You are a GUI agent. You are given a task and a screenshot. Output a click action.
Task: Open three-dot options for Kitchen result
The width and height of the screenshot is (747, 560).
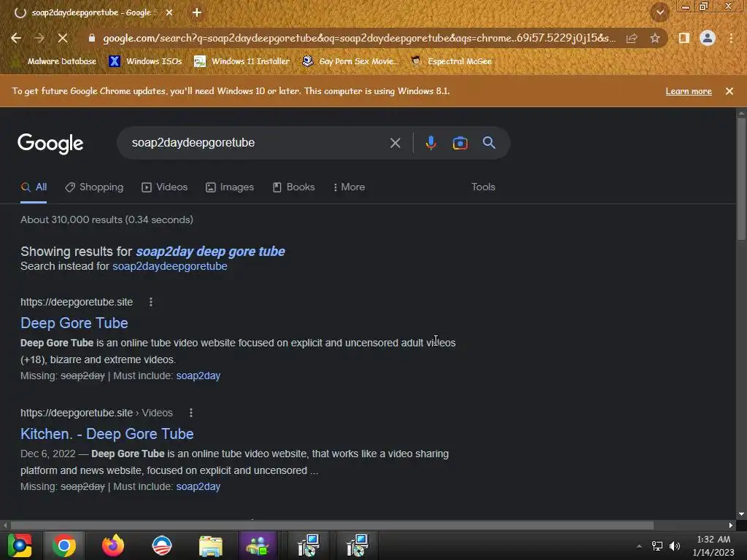pyautogui.click(x=191, y=413)
